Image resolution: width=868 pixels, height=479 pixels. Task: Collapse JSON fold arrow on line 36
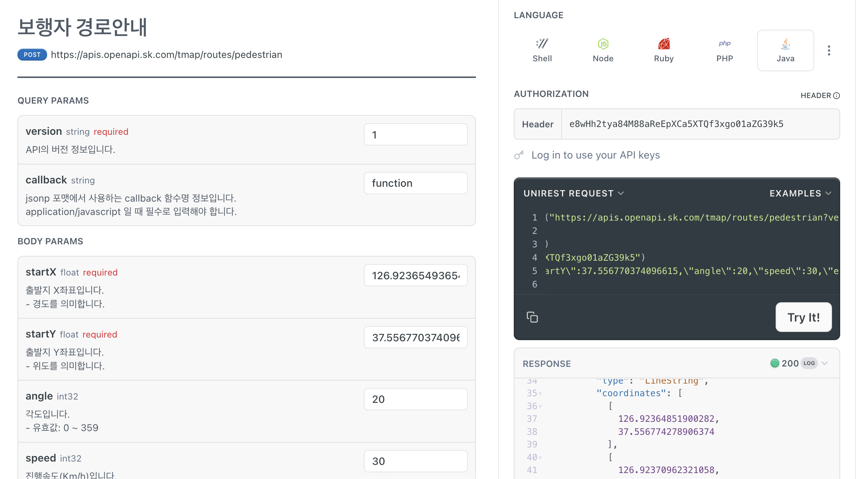540,407
